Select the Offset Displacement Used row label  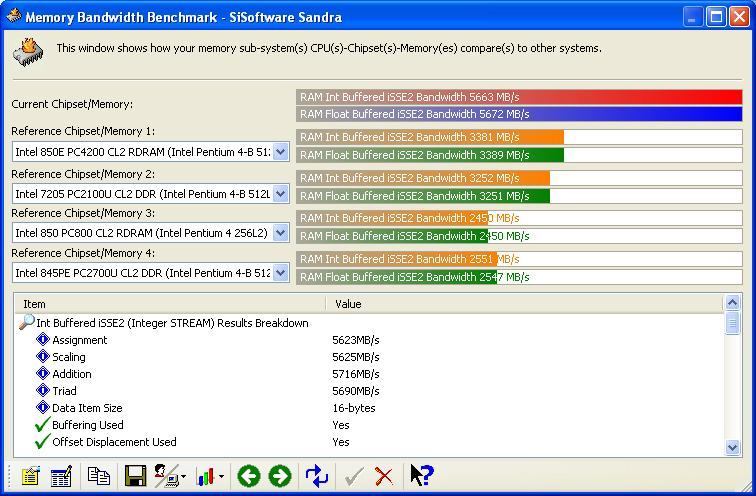click(x=114, y=442)
